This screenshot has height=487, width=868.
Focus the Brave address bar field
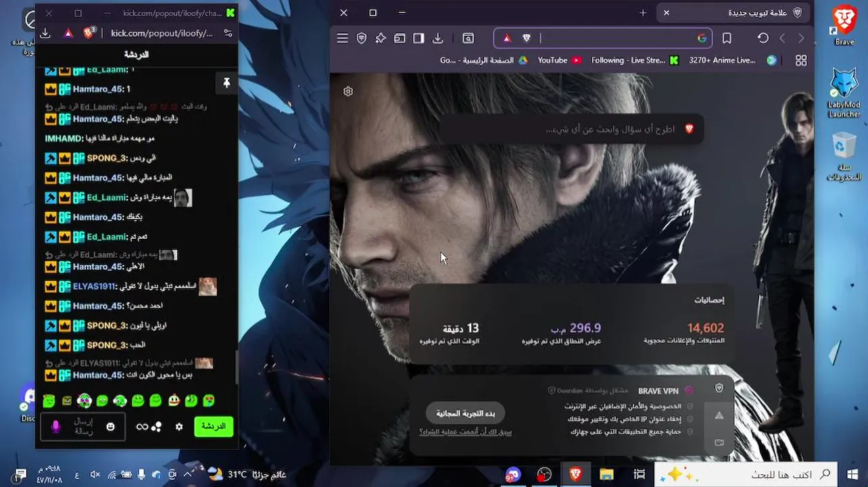(x=604, y=39)
